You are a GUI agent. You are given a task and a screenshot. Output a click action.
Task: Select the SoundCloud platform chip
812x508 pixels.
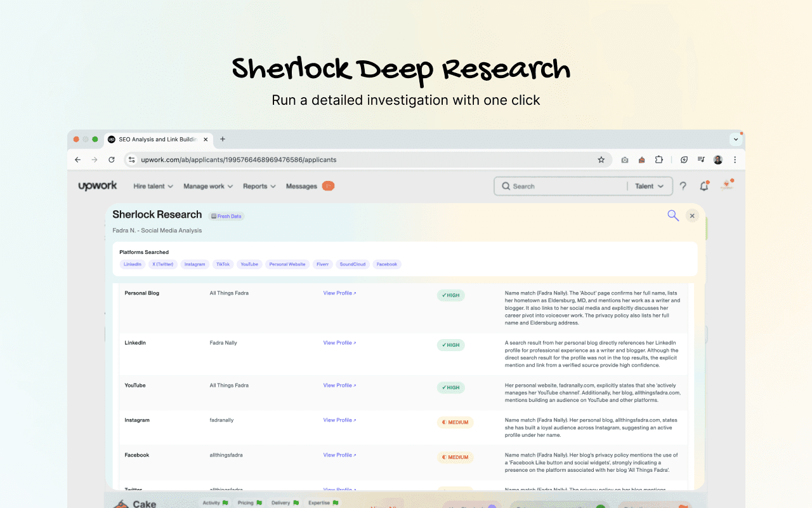(353, 264)
